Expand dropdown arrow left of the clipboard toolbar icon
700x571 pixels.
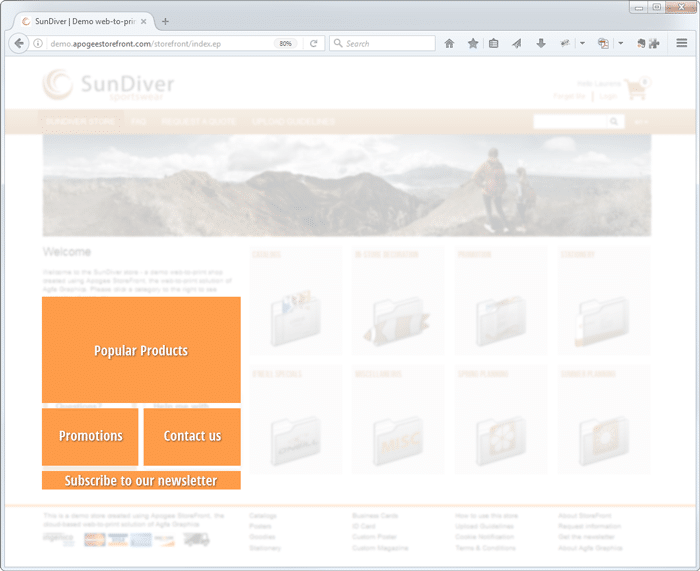pyautogui.click(x=582, y=43)
